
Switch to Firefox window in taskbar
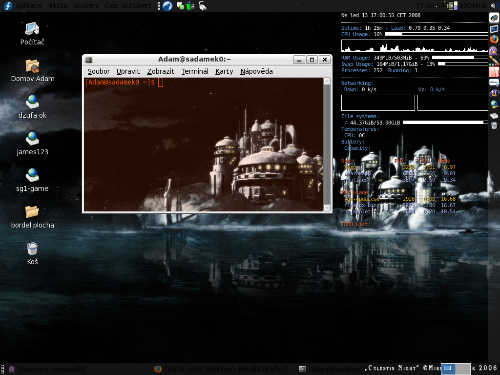pyautogui.click(x=221, y=369)
